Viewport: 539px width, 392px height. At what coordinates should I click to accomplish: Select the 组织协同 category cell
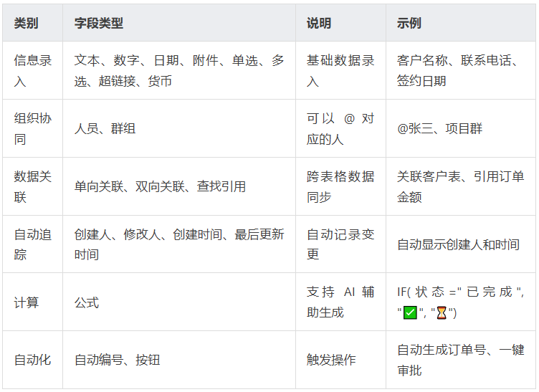33,128
